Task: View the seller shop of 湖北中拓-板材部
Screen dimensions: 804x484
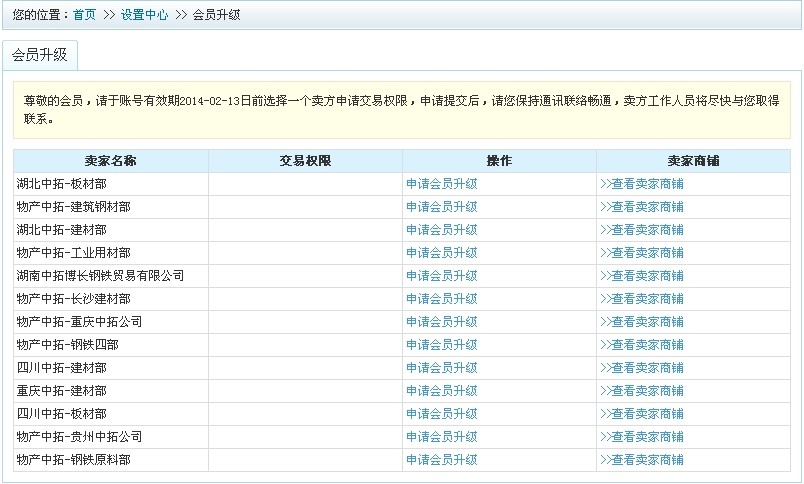Action: pyautogui.click(x=642, y=183)
